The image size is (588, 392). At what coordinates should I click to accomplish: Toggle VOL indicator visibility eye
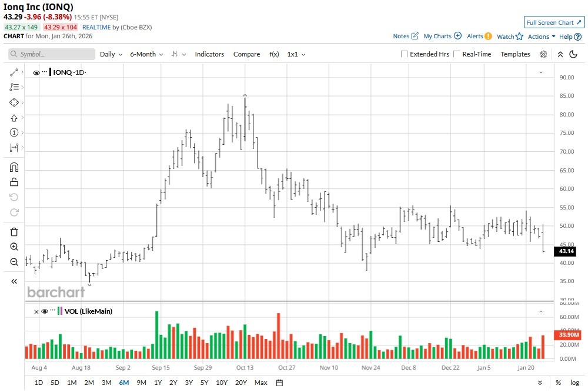coord(45,311)
